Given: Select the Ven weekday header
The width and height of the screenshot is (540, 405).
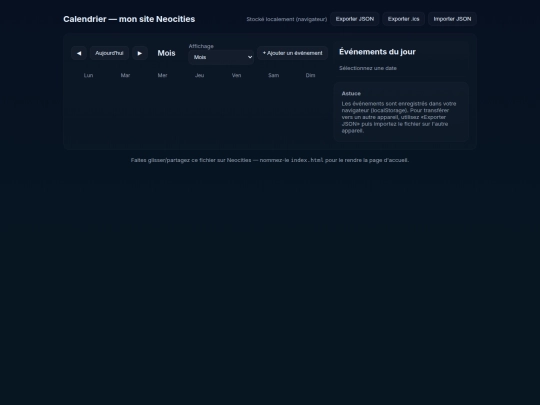Looking at the screenshot, I should pos(236,75).
